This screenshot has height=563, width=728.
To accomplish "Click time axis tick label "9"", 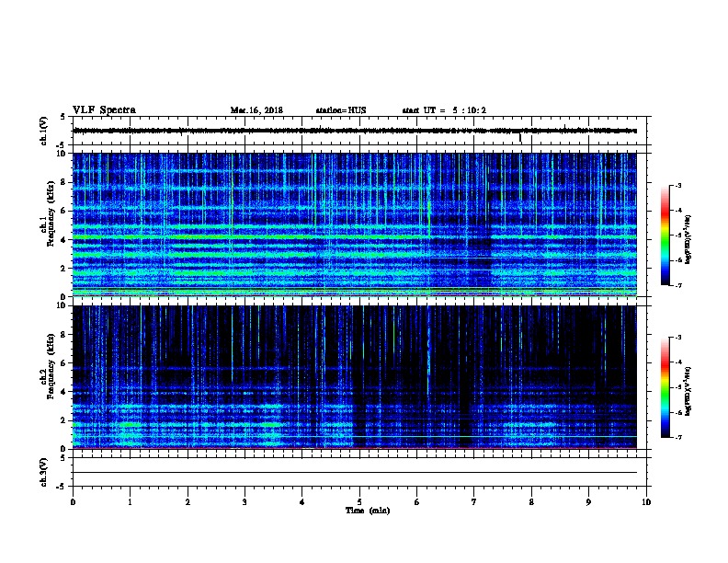I will (x=588, y=501).
